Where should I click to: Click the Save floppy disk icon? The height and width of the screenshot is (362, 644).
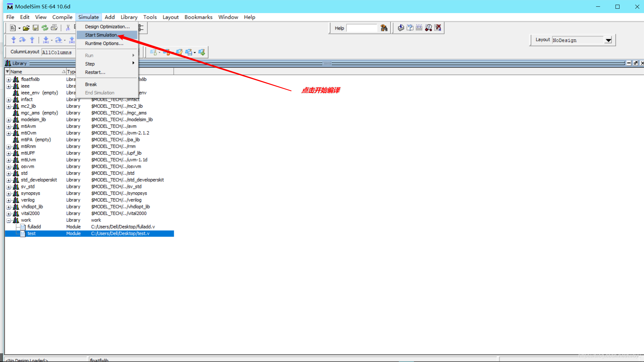click(x=36, y=28)
